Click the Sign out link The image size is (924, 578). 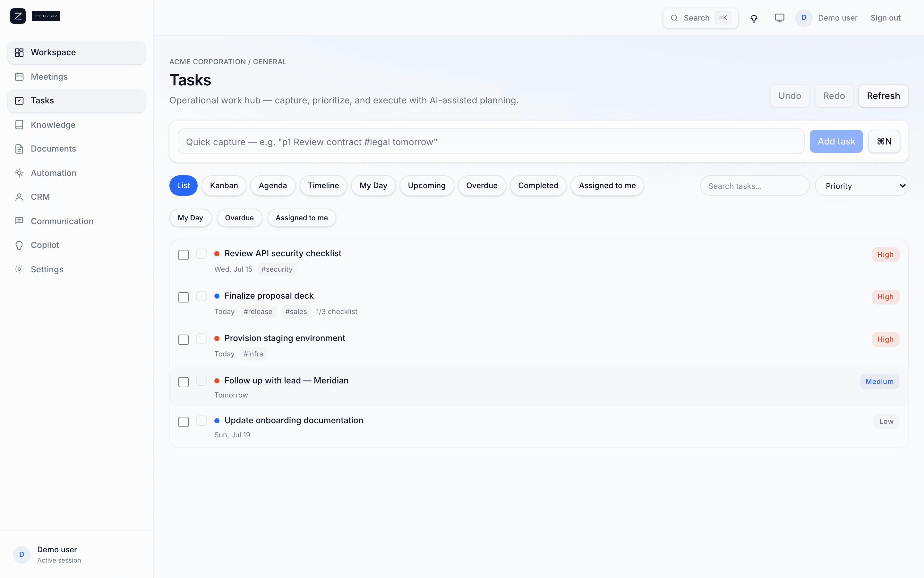click(x=886, y=18)
